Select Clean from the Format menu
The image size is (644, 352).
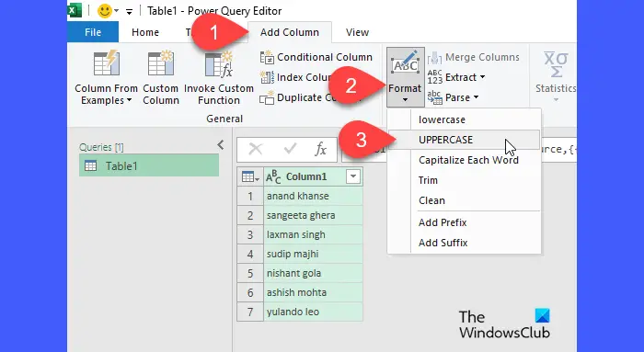point(464,200)
